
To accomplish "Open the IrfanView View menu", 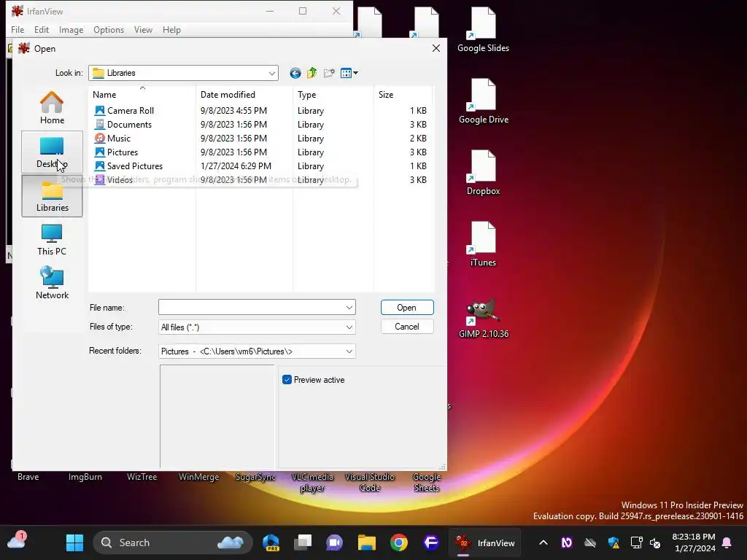I will point(143,29).
